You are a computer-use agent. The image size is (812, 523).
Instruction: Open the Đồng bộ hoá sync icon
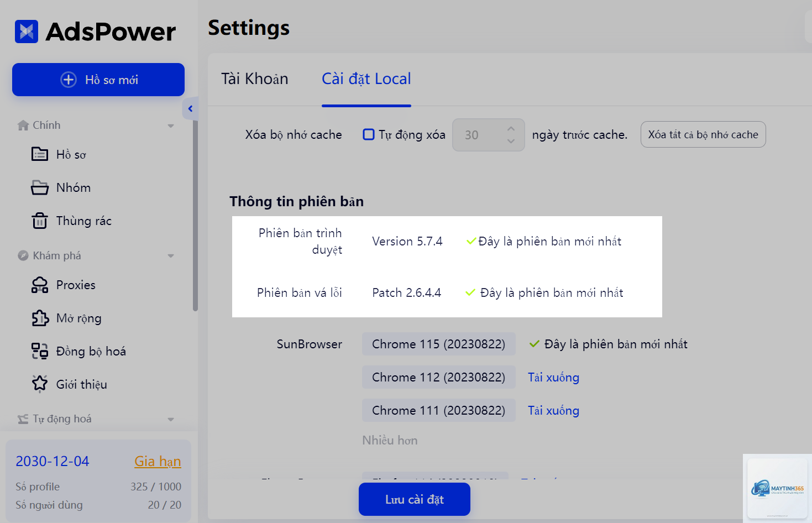(x=40, y=351)
